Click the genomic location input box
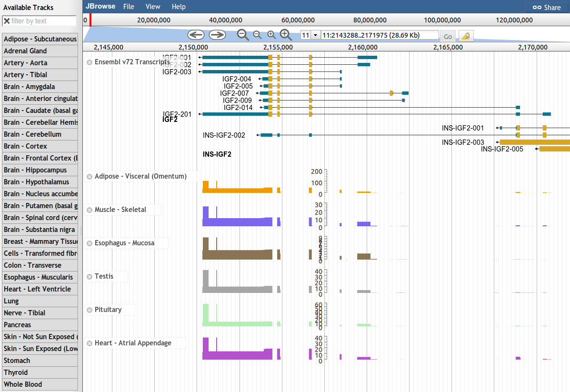570x392 pixels. pos(380,35)
